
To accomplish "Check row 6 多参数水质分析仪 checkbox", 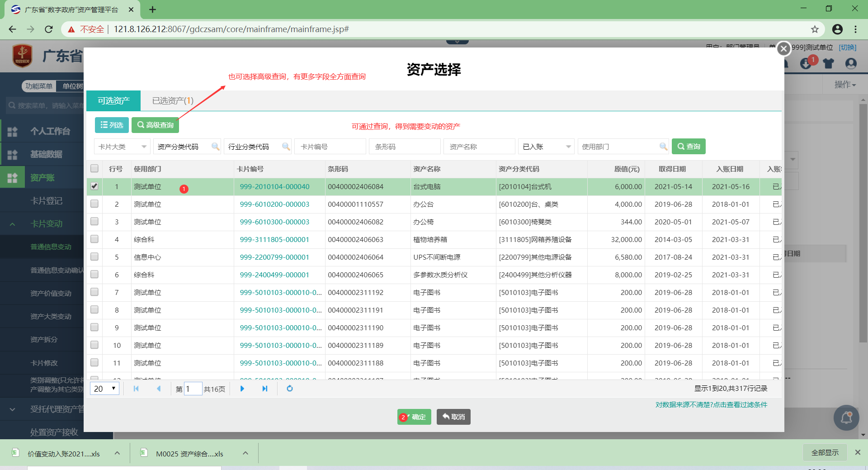I will 94,274.
